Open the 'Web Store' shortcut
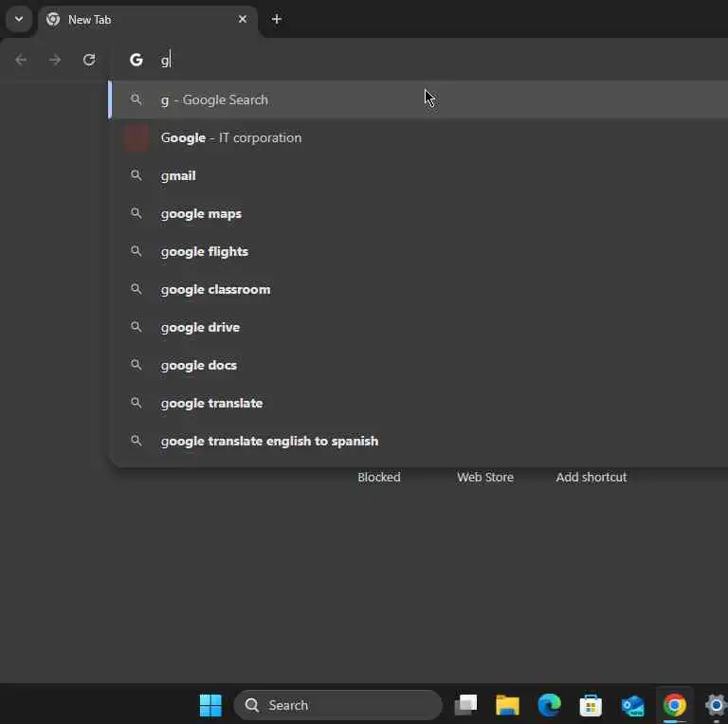The height and width of the screenshot is (724, 728). [485, 477]
